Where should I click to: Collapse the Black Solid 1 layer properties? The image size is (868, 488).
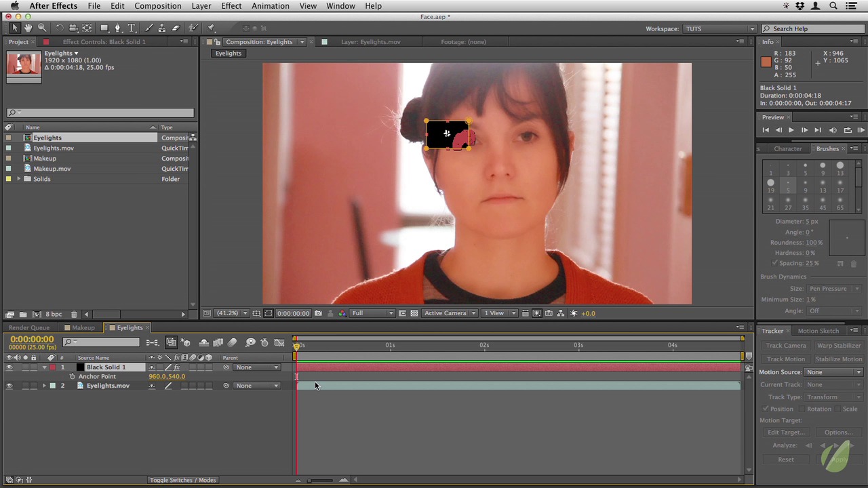coord(44,367)
